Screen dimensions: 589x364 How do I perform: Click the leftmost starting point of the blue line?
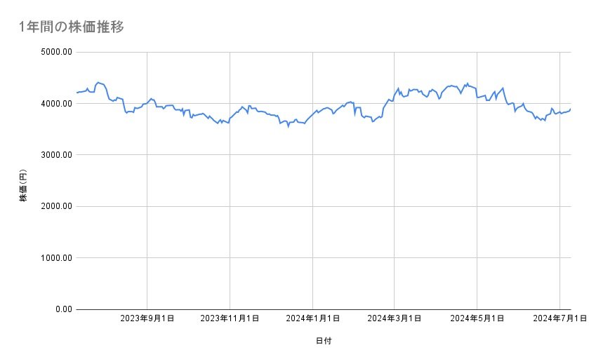tap(77, 93)
